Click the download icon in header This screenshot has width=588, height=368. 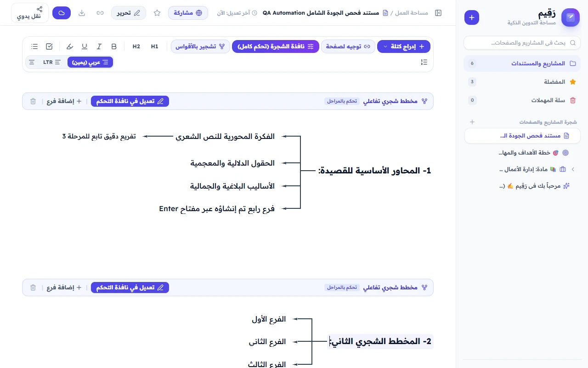coord(82,13)
